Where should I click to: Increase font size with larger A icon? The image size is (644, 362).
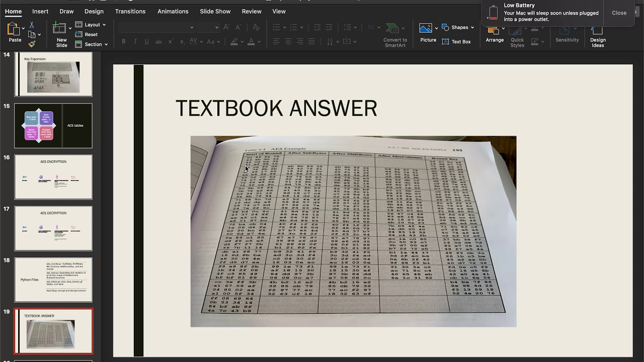226,27
